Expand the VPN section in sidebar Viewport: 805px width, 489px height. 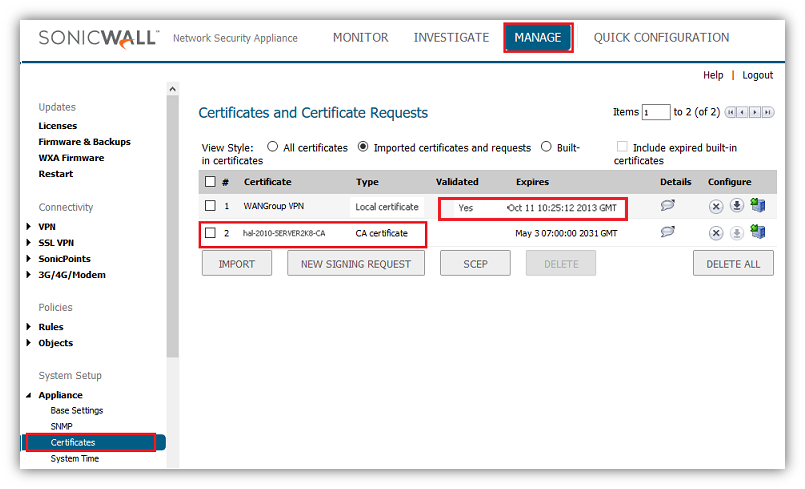28,227
